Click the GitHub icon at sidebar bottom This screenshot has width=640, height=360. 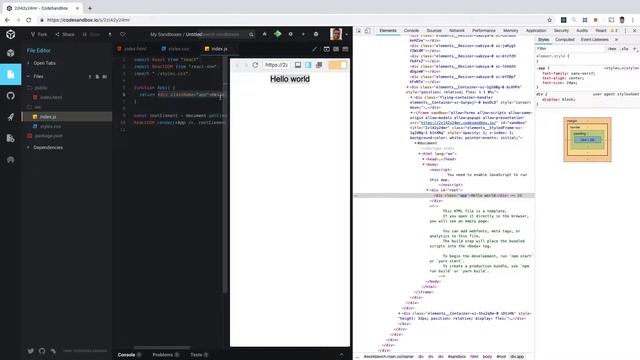click(x=42, y=351)
